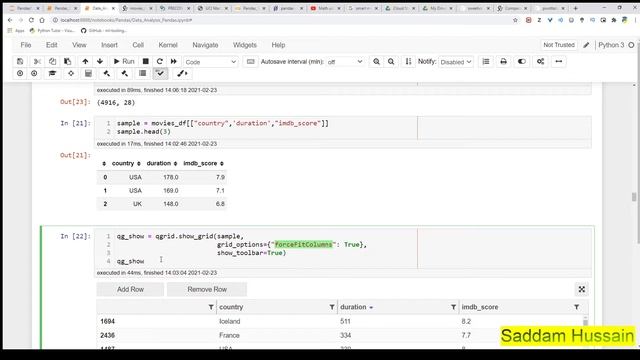Click first circle icon on second toolbar row
The width and height of the screenshot is (640, 360).
coord(20,73)
